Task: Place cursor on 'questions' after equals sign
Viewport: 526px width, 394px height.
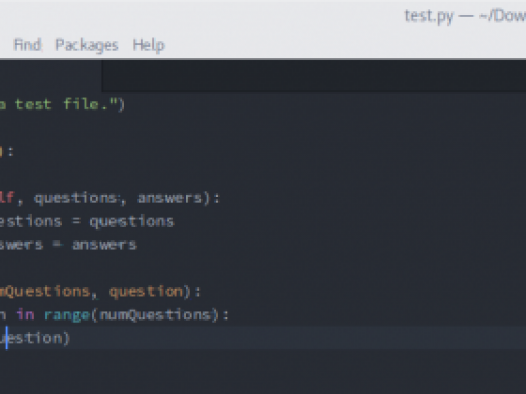Action: coord(132,222)
